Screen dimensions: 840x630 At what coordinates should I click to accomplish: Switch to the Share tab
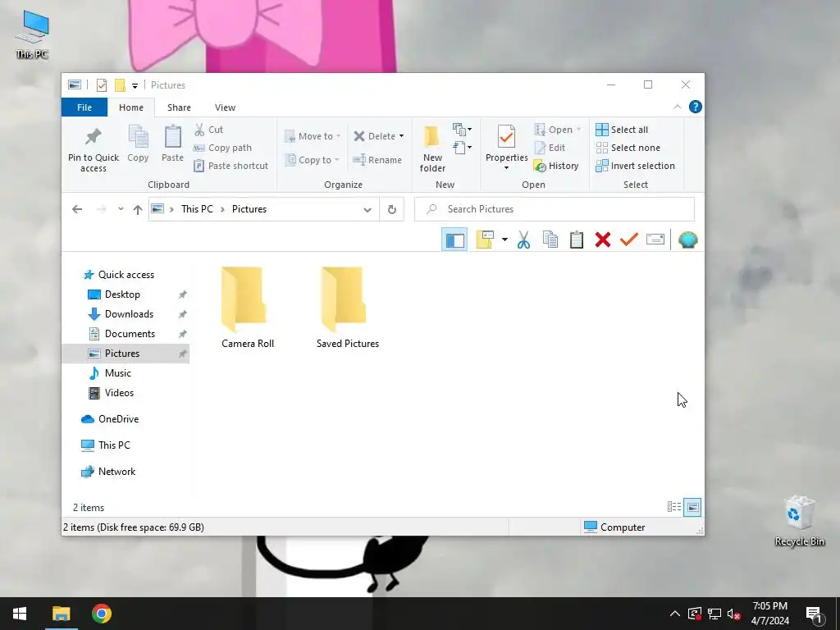coord(179,107)
